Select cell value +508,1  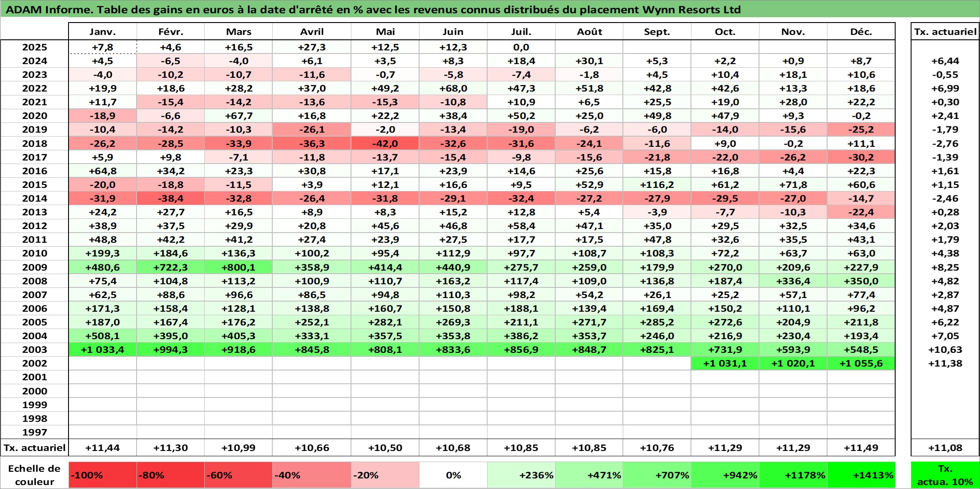tap(103, 336)
